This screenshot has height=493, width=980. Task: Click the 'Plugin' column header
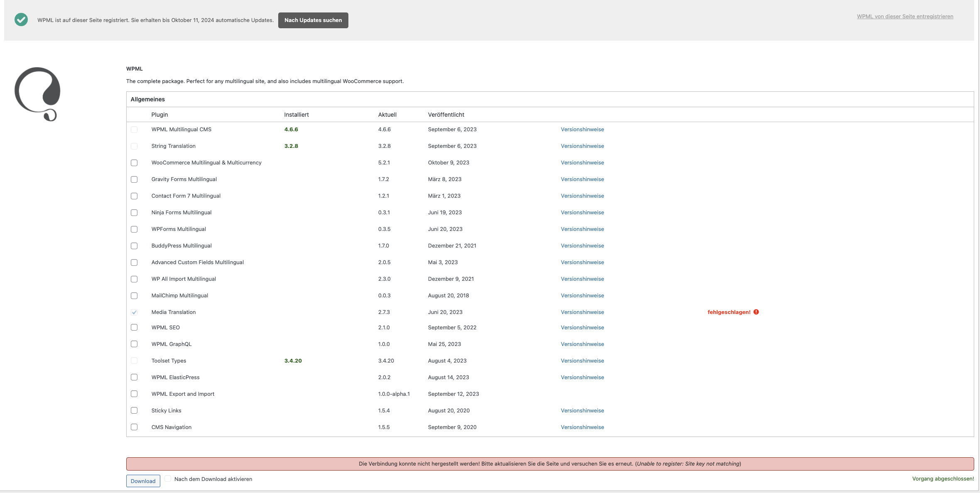pyautogui.click(x=159, y=115)
